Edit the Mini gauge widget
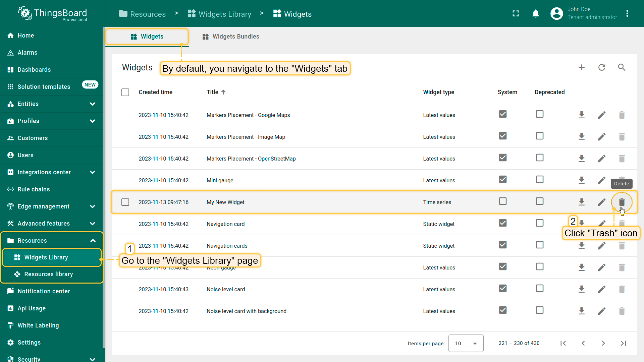The width and height of the screenshot is (644, 362). (x=601, y=180)
